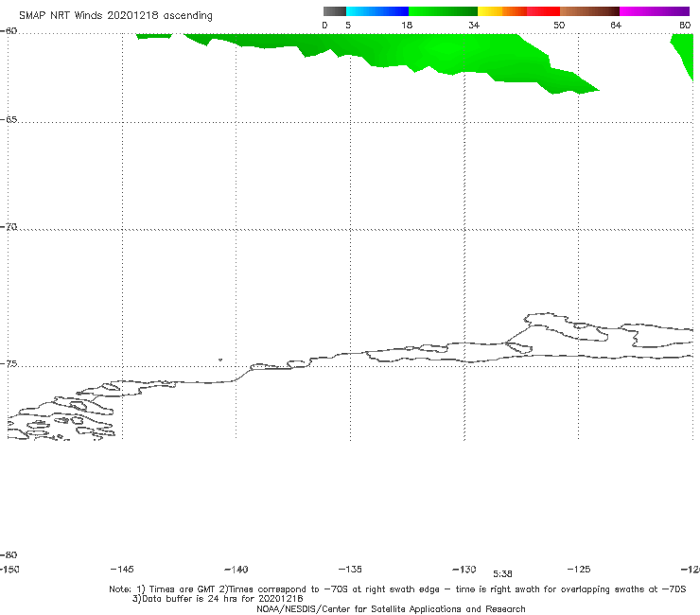Viewport: 700px width, 615px height.
Task: Click the yellow-red 34-50 segment of the color bar
Action: (x=518, y=11)
